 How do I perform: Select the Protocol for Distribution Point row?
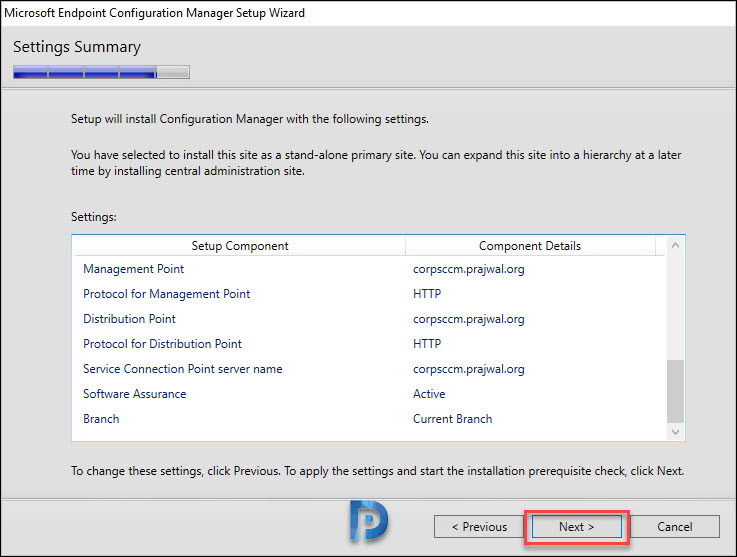tap(369, 344)
